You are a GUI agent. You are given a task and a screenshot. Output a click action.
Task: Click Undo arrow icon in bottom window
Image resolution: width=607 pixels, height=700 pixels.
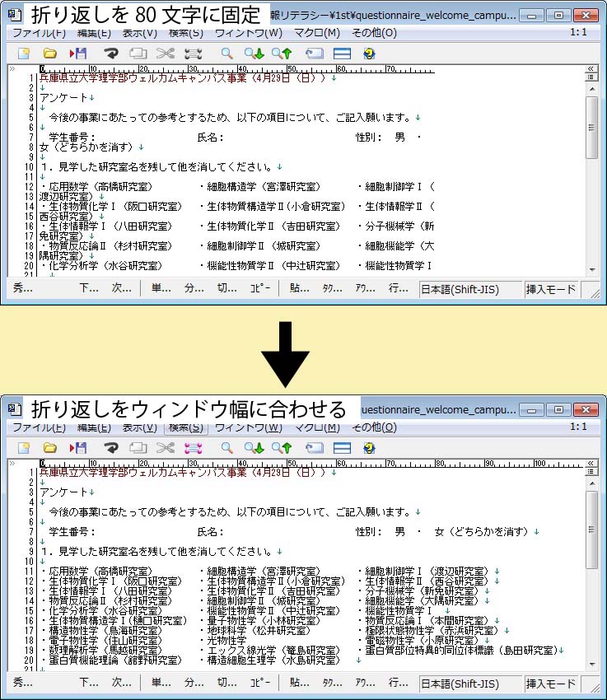point(110,448)
